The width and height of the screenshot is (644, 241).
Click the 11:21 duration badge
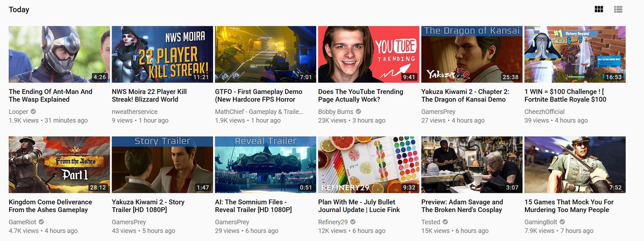(x=201, y=77)
